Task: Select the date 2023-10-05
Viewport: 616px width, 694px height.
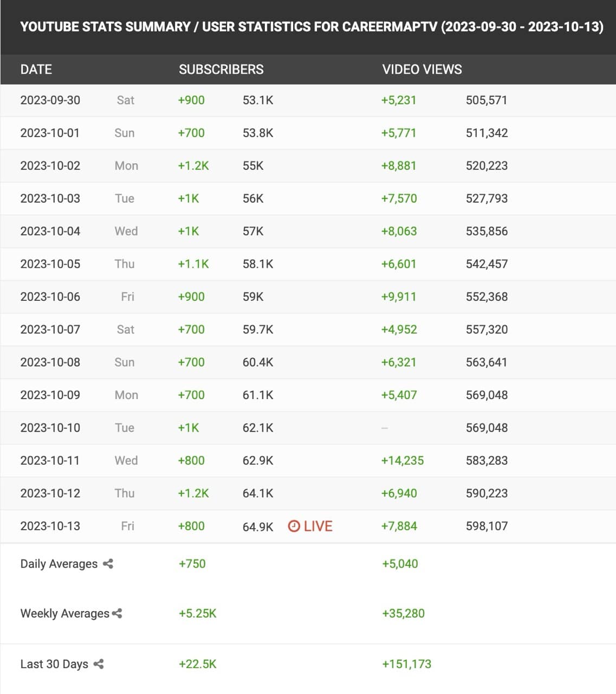Action: [x=50, y=264]
